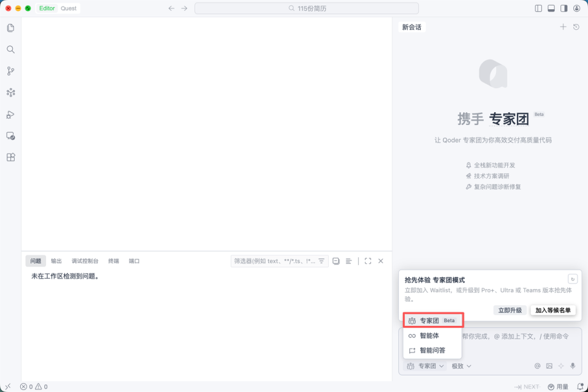Click the microphone icon in chat input
Viewport: 588px width, 392px height.
572,366
